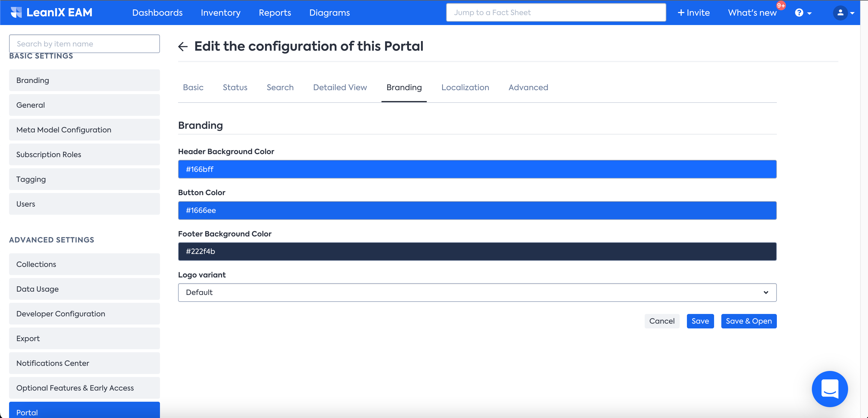Switch to the Localization tab
Screen dimensions: 868x418
pos(465,87)
